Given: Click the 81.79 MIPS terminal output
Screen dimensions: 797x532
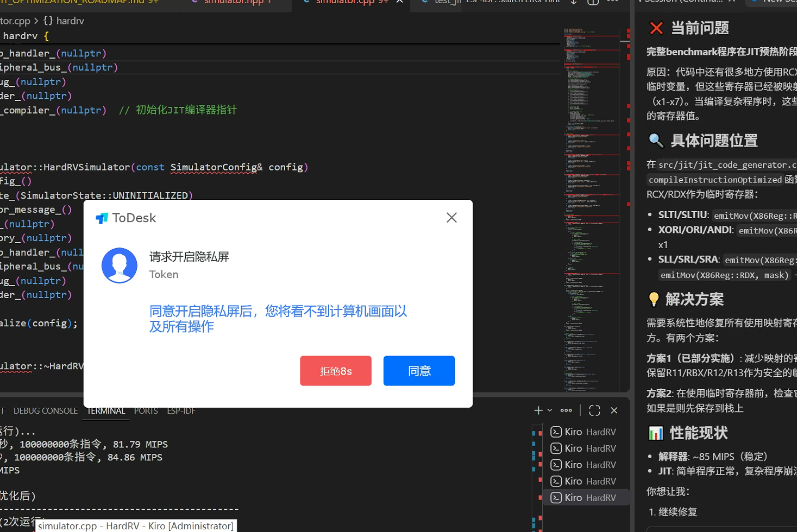Looking at the screenshot, I should click(x=140, y=445).
